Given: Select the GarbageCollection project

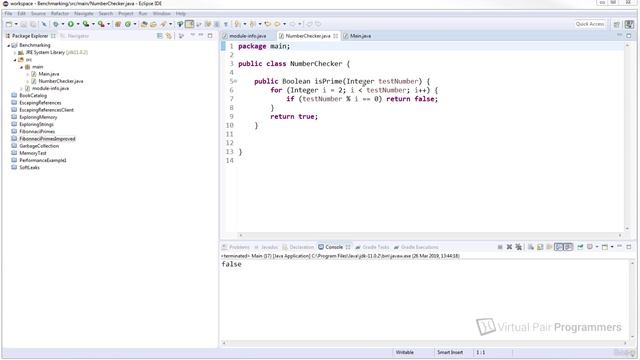Looking at the screenshot, I should 39,146.
